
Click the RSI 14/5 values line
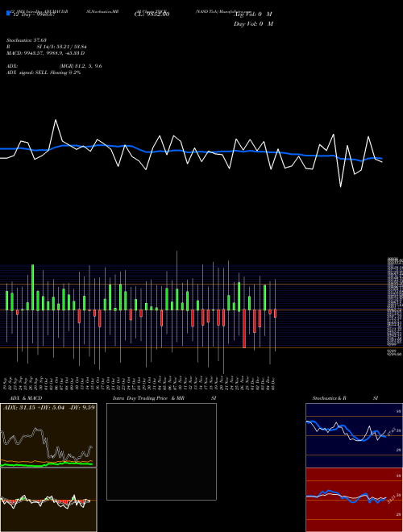coord(47,47)
